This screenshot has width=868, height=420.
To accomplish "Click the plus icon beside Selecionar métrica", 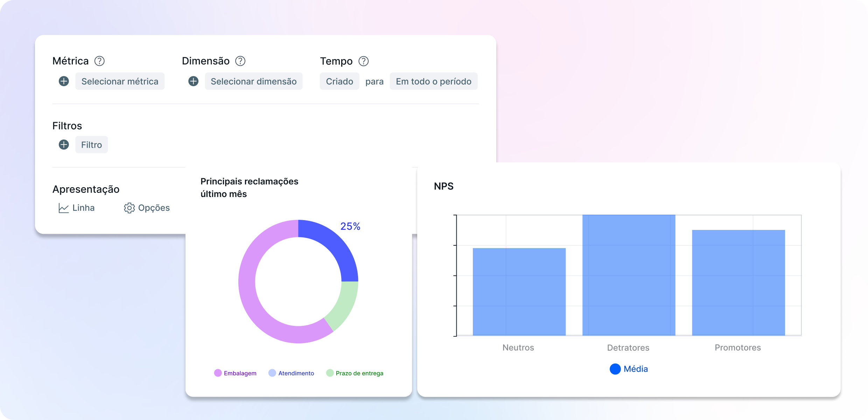I will (x=64, y=81).
